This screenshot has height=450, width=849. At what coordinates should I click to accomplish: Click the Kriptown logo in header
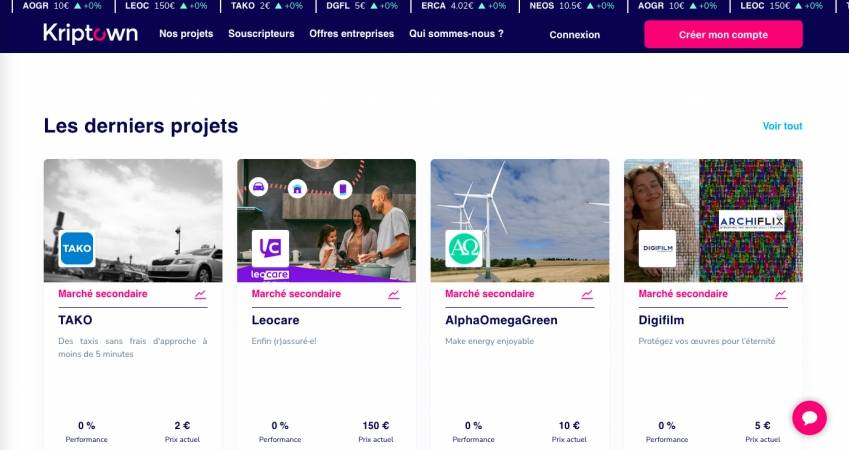(x=92, y=34)
